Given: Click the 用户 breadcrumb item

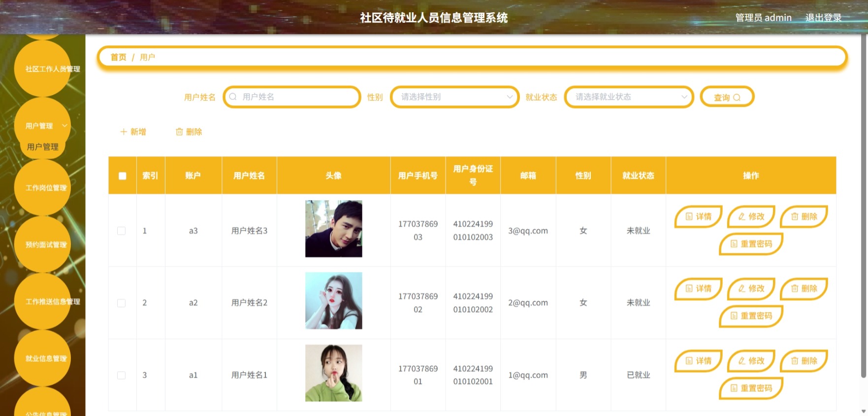Looking at the screenshot, I should click(x=147, y=57).
